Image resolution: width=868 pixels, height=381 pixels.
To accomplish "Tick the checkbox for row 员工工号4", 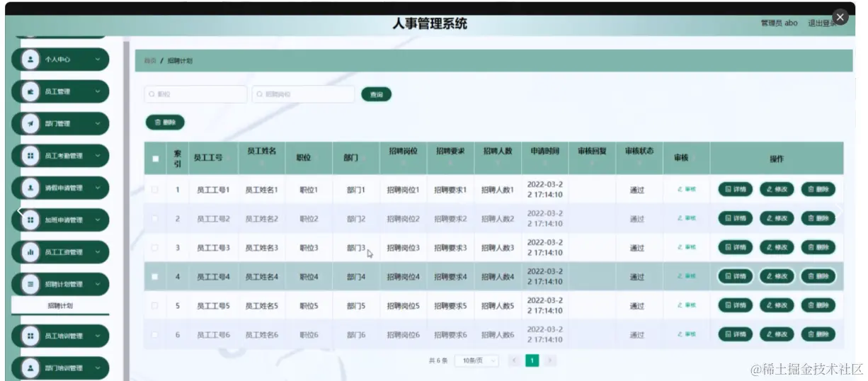I will (x=155, y=276).
